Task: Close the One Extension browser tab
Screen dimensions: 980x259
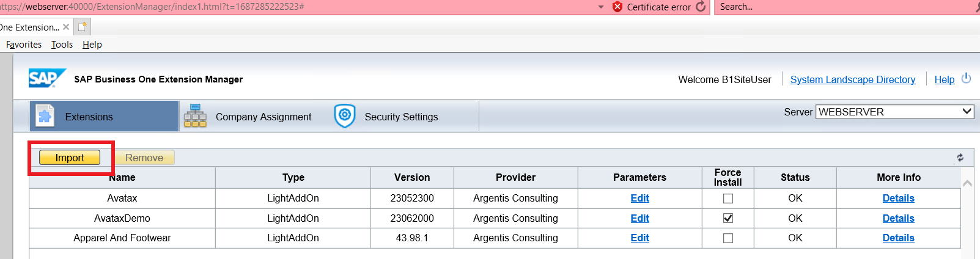Action: point(66,27)
